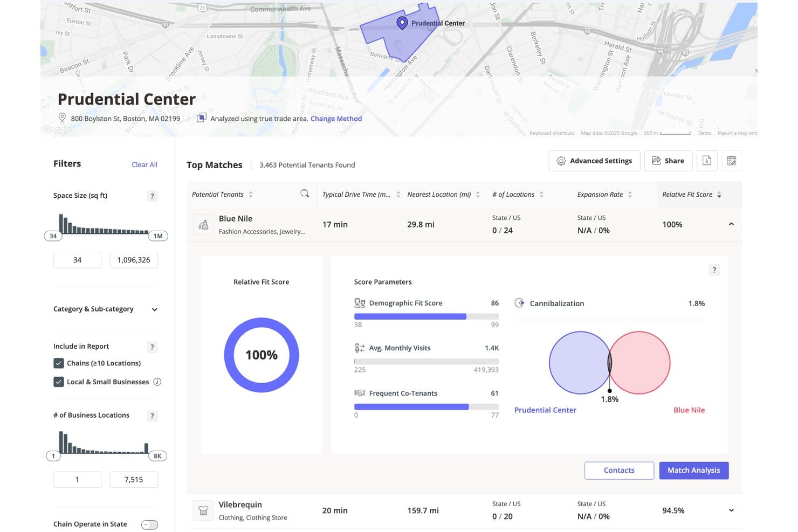Open Include in Report help question mark
798x532 pixels.
tap(152, 347)
